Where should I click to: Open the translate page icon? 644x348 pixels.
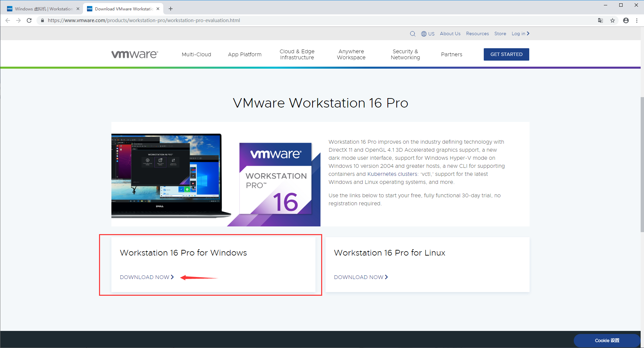pos(601,20)
